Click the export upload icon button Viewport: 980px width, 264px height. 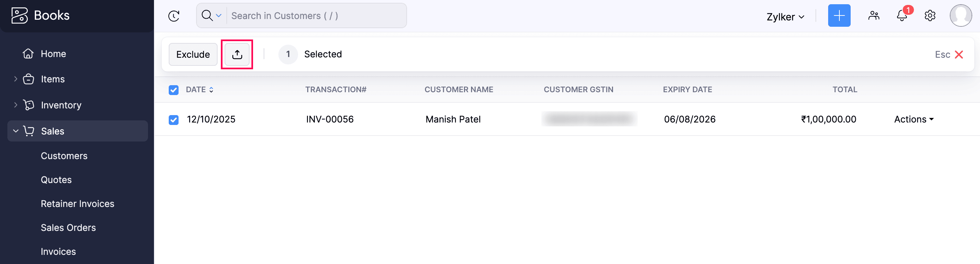[237, 55]
